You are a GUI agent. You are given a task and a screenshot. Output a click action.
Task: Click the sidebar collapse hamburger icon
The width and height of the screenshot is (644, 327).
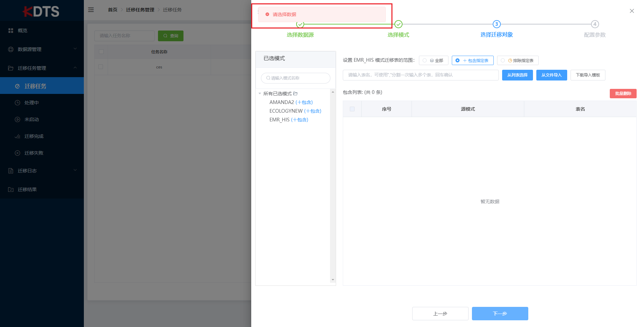tap(91, 10)
